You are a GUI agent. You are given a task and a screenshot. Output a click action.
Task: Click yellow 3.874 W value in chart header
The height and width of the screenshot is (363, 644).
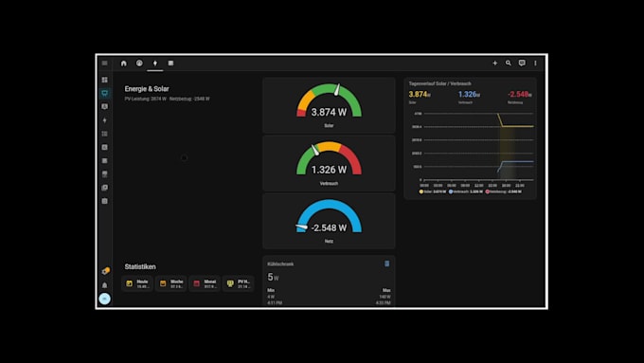tap(420, 95)
